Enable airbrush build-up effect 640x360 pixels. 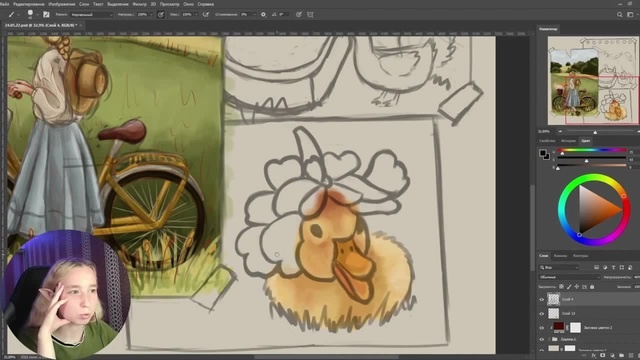[206, 14]
